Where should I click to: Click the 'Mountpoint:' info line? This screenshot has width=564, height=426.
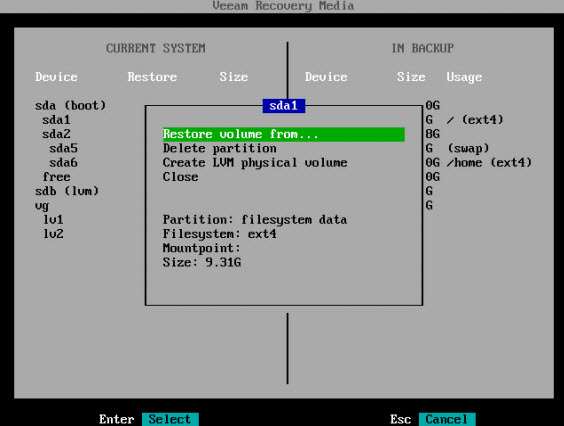pyautogui.click(x=201, y=248)
